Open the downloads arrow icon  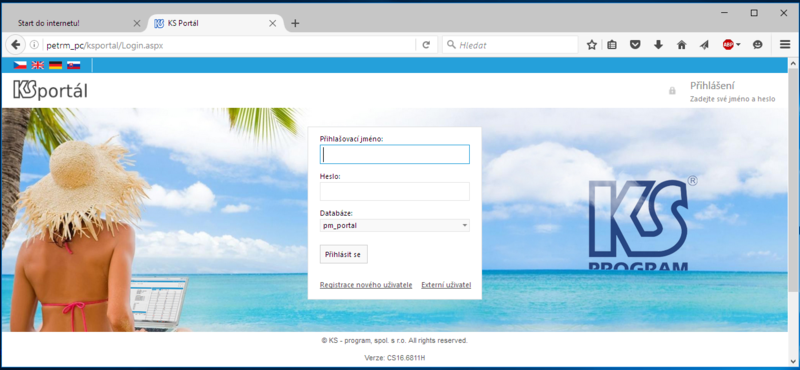pos(658,45)
